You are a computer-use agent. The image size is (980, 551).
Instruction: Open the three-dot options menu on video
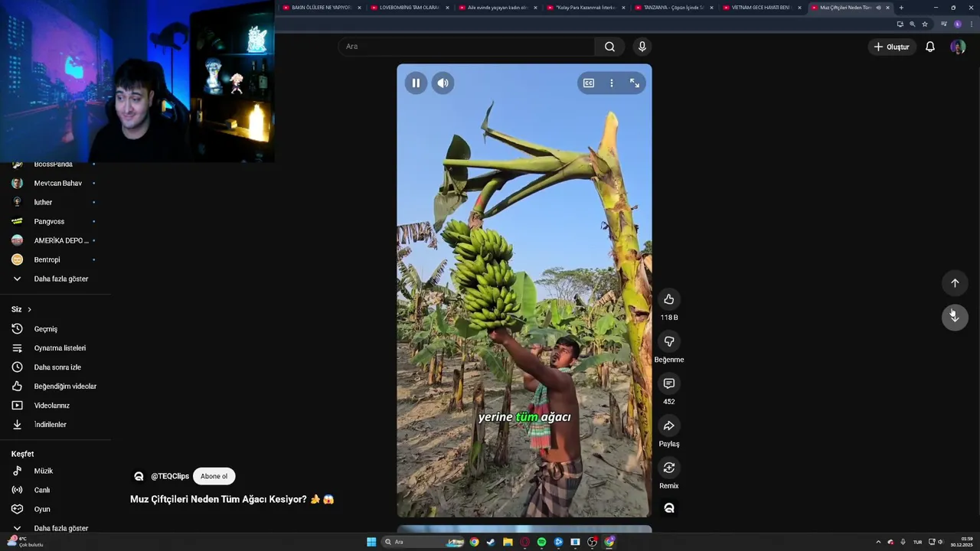(x=611, y=83)
